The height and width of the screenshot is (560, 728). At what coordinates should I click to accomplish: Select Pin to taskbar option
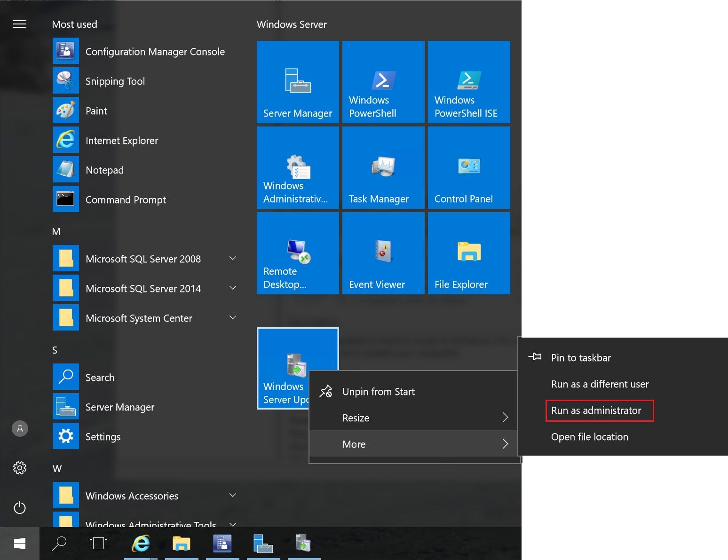point(581,357)
